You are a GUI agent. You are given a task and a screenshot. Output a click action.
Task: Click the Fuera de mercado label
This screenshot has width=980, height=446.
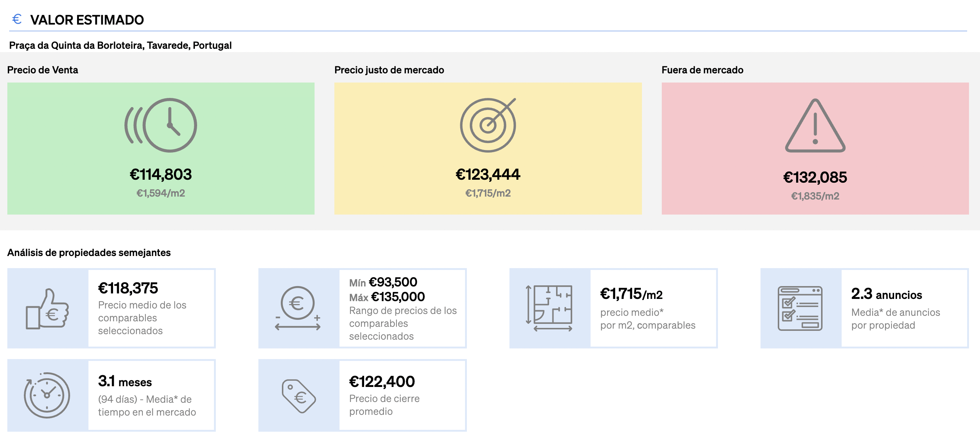(x=702, y=70)
